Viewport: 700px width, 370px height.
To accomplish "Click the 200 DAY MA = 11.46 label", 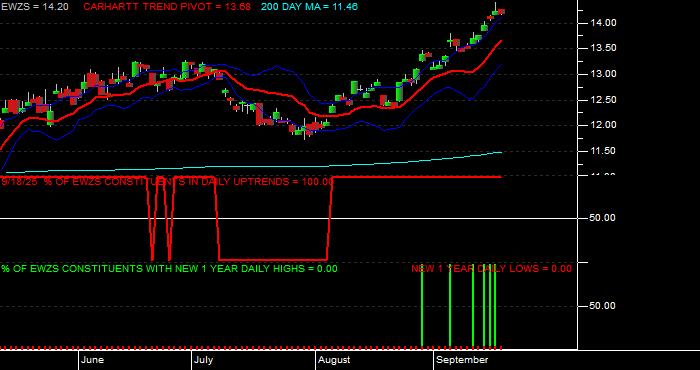I will [309, 7].
